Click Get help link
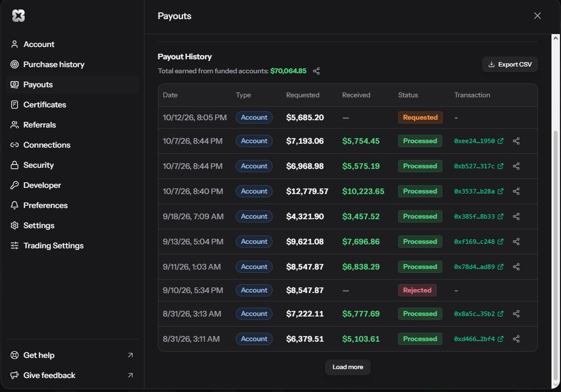Viewport: 561px width, 392px height. (73, 355)
